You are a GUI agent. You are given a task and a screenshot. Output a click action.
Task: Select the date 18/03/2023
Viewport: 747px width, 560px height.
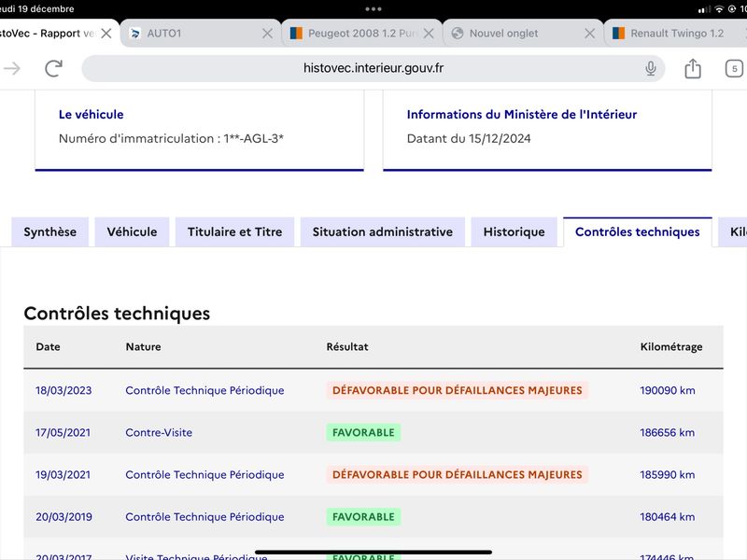63,390
